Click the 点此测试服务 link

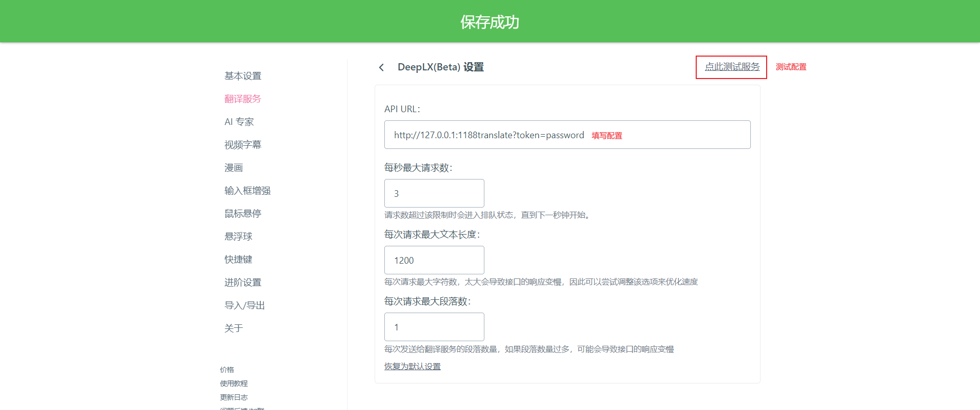[x=732, y=67]
